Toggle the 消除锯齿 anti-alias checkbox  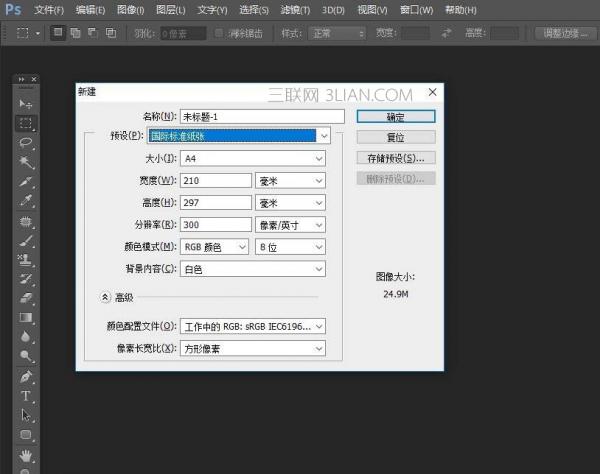tap(220, 33)
